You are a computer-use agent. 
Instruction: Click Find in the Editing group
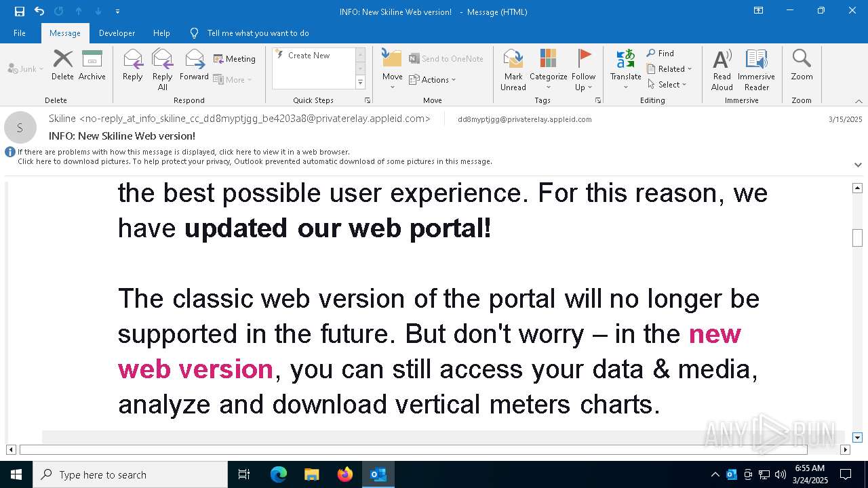click(660, 54)
